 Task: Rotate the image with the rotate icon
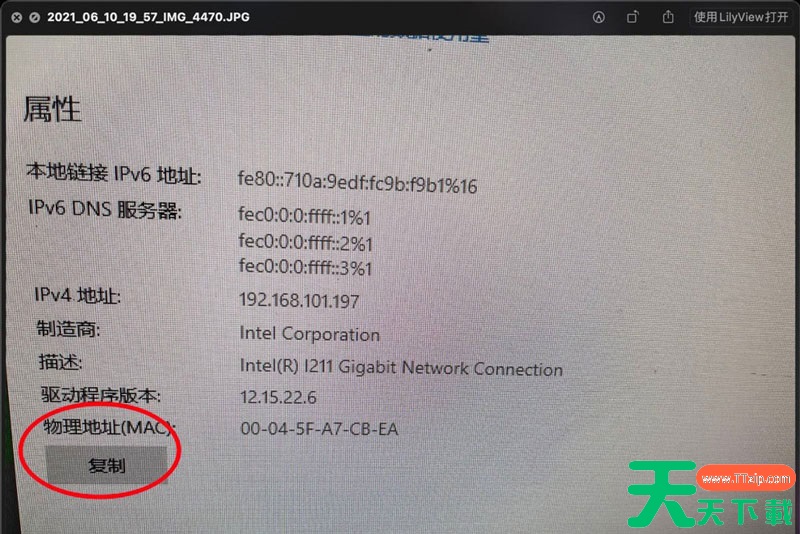tap(632, 17)
